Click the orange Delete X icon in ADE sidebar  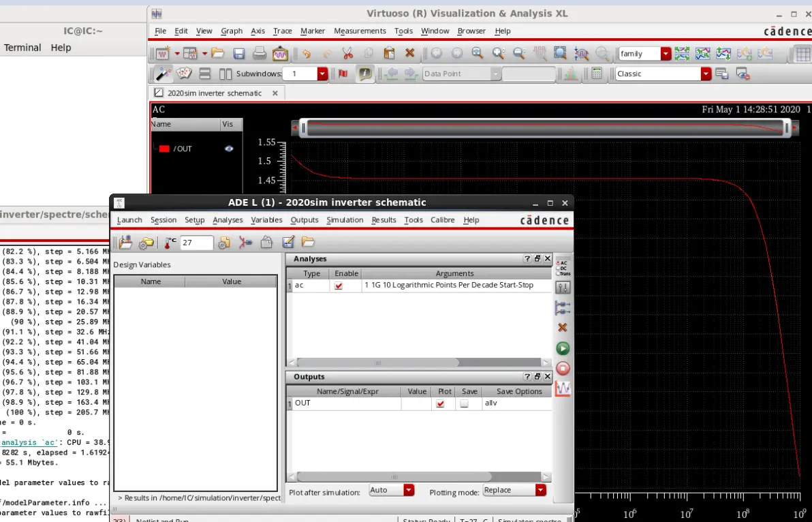click(x=563, y=328)
